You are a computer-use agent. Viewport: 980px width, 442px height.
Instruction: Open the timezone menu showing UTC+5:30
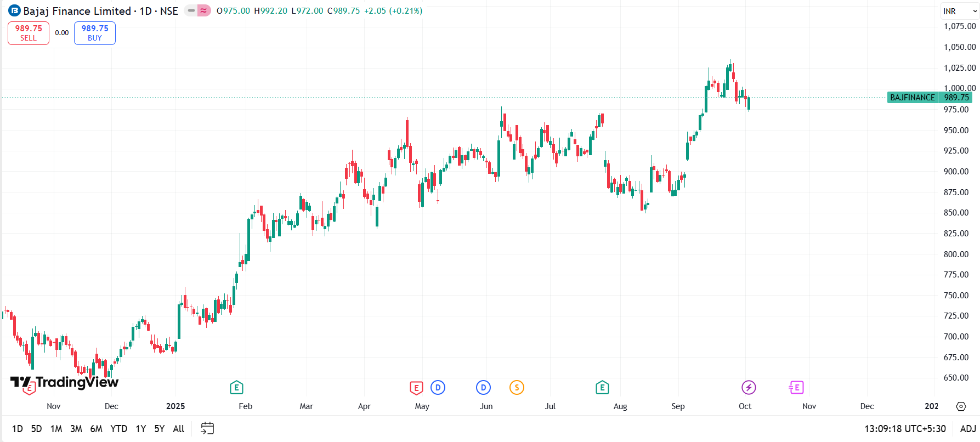pyautogui.click(x=905, y=429)
